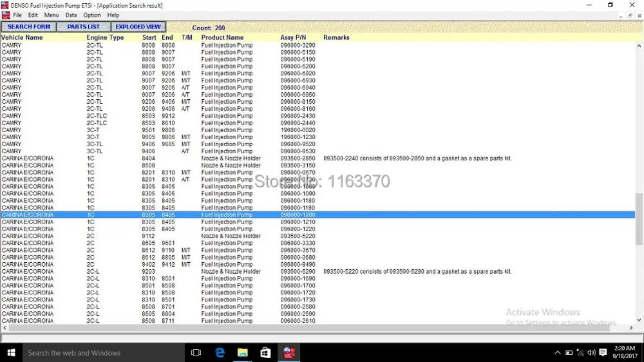Open the File menu

pyautogui.click(x=17, y=15)
